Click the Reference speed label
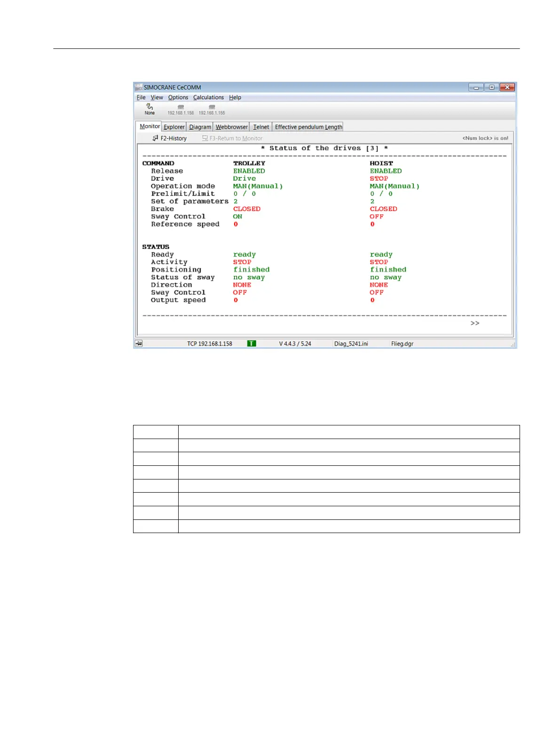This screenshot has height=746, width=560. 185,224
